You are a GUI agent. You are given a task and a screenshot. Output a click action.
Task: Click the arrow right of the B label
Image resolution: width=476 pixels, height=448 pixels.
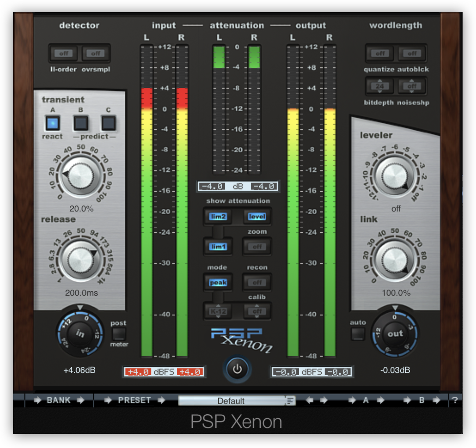click(436, 400)
